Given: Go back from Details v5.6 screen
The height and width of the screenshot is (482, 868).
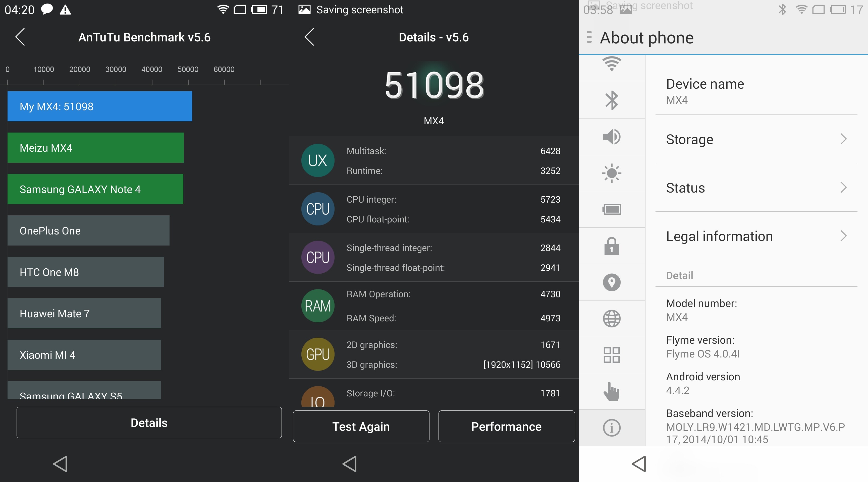Looking at the screenshot, I should tap(309, 37).
